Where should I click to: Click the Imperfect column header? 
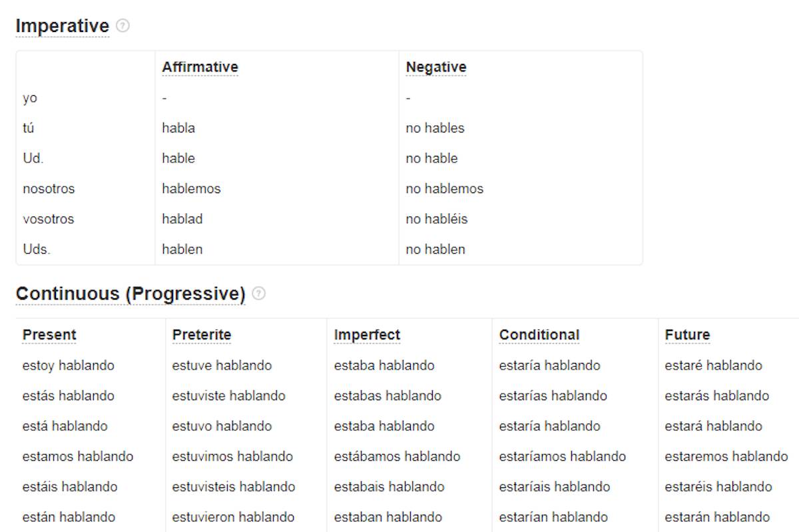367,335
